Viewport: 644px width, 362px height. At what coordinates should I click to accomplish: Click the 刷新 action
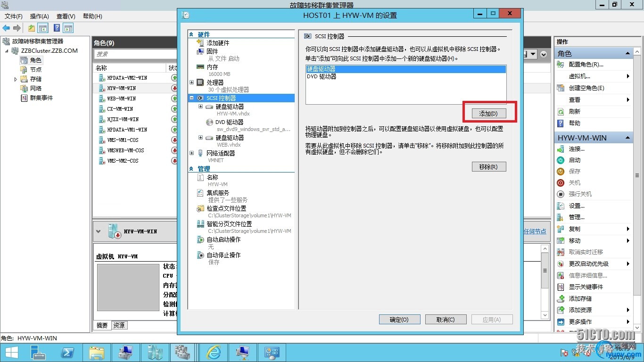click(574, 112)
